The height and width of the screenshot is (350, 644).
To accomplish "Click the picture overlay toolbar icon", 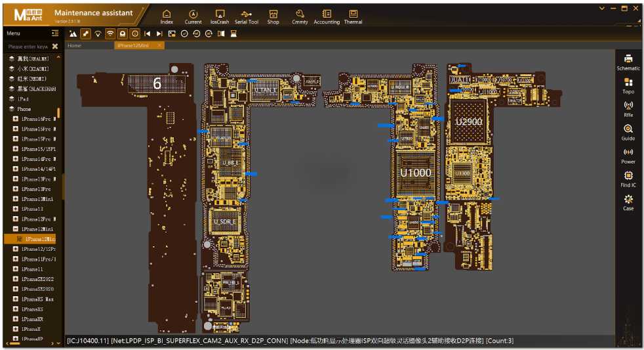I will pyautogui.click(x=172, y=33).
